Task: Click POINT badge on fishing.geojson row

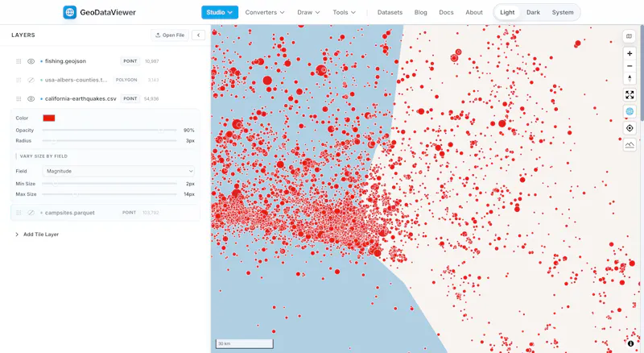Action: click(130, 61)
